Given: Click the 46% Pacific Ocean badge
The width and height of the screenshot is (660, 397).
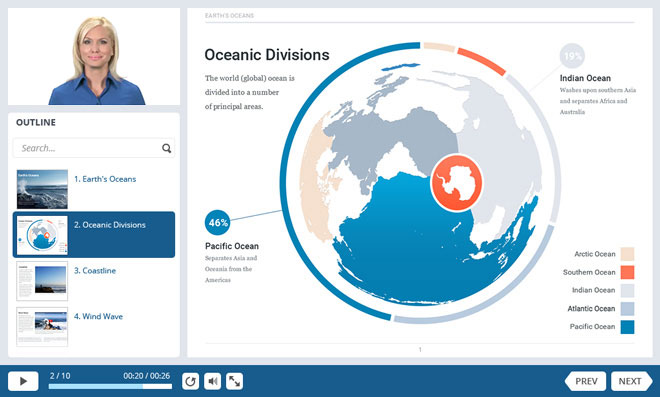Looking at the screenshot, I should [218, 223].
